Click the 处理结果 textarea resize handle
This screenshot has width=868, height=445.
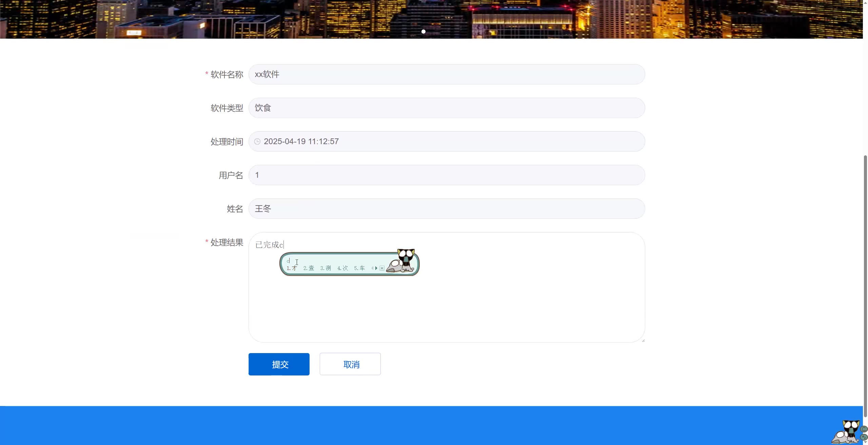click(x=643, y=340)
